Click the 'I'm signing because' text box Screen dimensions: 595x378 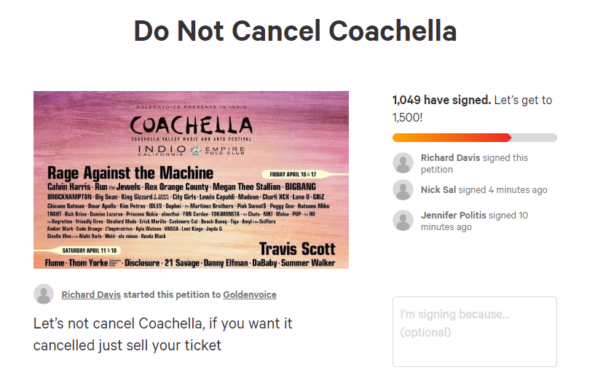click(475, 332)
